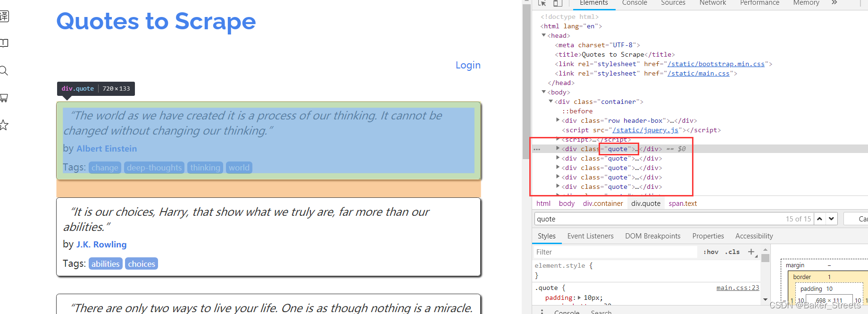This screenshot has height=314, width=868.
Task: Click the Quotes to Scrape title
Action: click(x=156, y=22)
